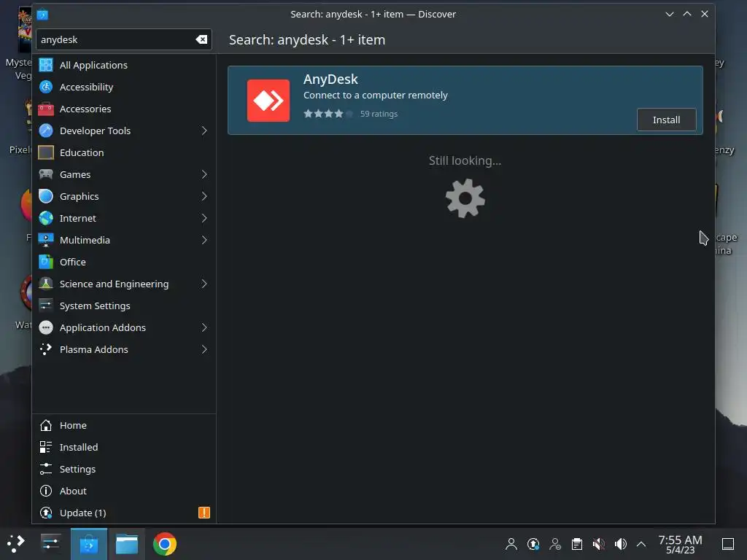Open the AnyDesk title link
Viewport: 747px width, 560px height.
pos(330,79)
